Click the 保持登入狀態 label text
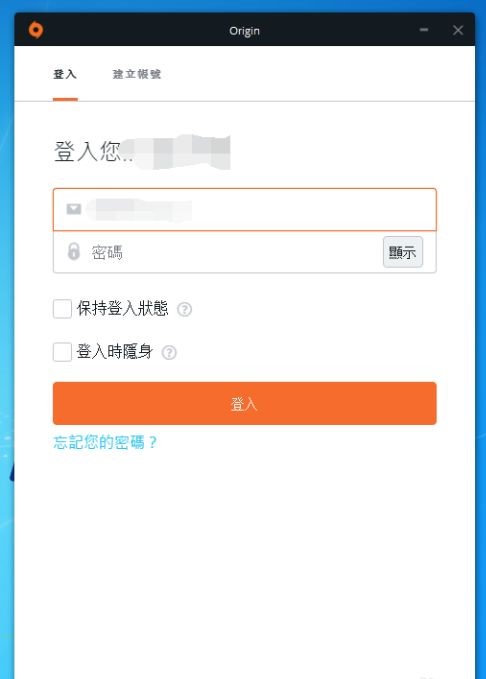Screen dimensions: 486x679 click(123, 308)
